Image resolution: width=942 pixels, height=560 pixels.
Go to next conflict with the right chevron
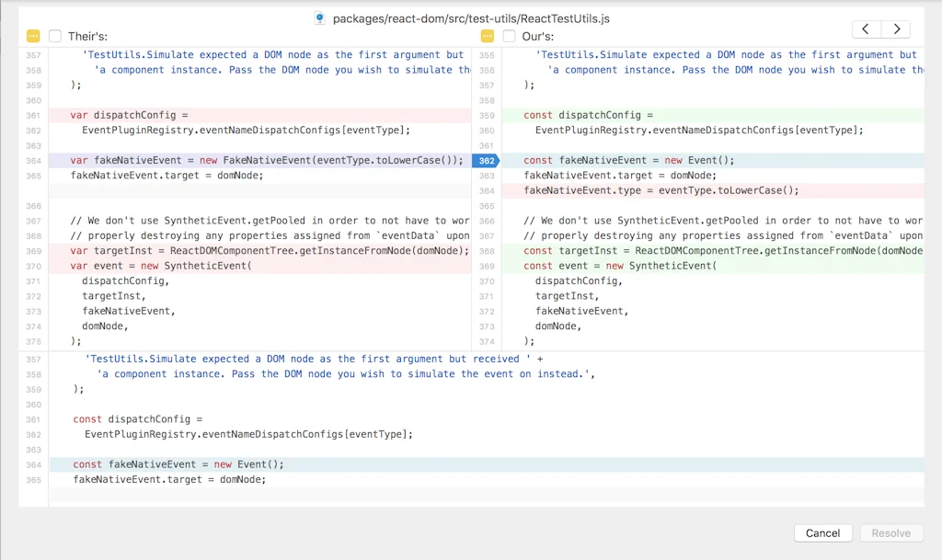pyautogui.click(x=897, y=29)
